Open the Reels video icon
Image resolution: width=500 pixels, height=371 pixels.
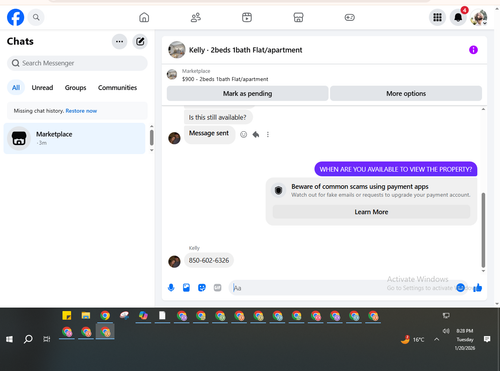pyautogui.click(x=247, y=17)
